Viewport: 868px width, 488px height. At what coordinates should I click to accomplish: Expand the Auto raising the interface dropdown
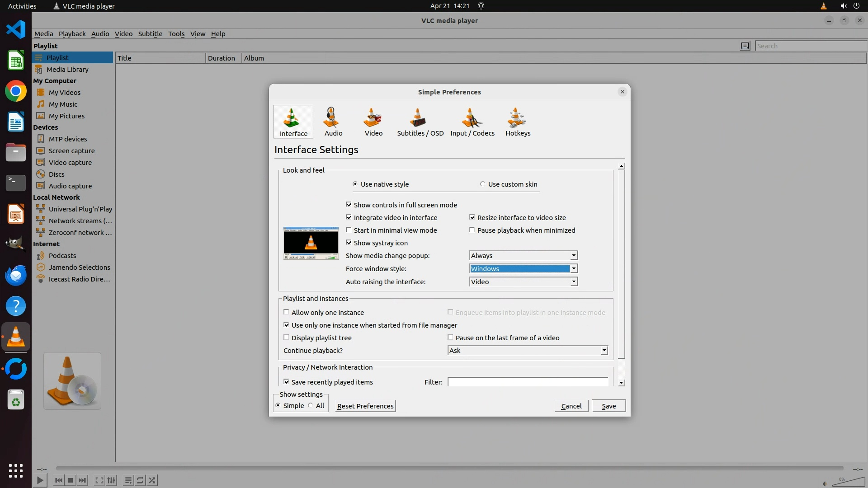[523, 282]
